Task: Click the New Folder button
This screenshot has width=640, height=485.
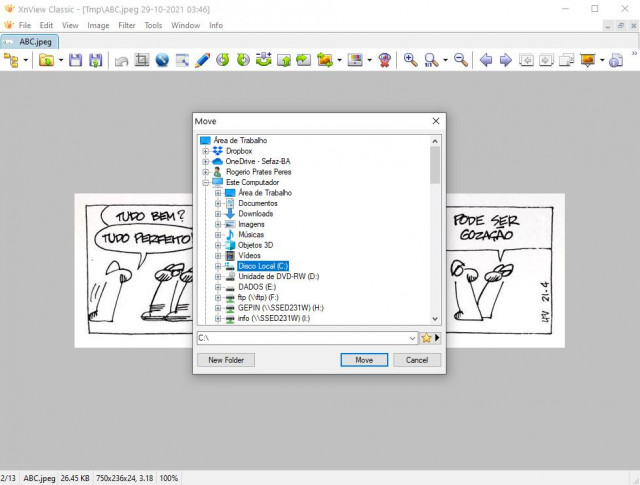Action: coord(226,360)
